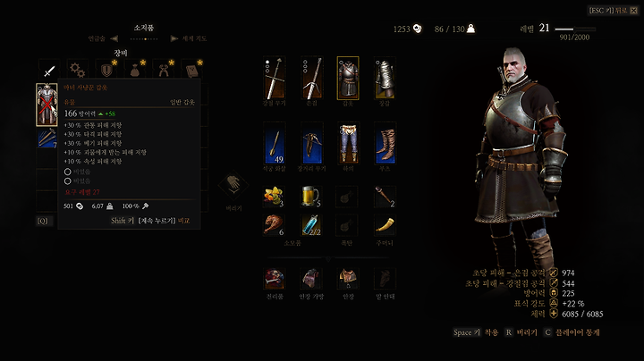Image resolution: width=644 pixels, height=361 pixels.
Task: Click the small triangle below consumables divider
Action: point(327,259)
